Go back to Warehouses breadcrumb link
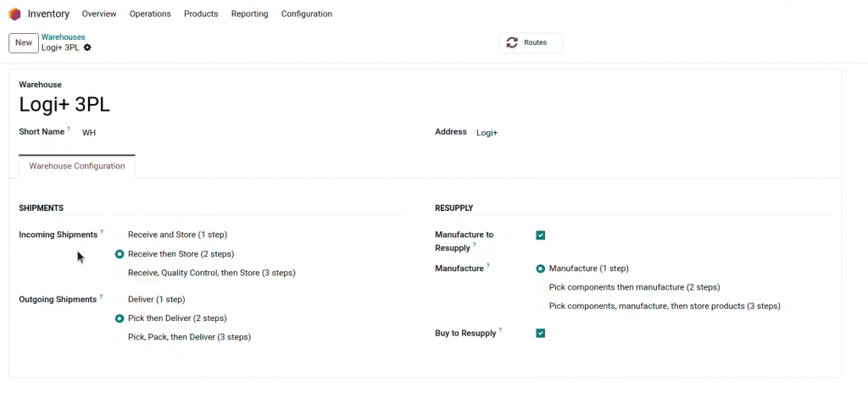This screenshot has height=409, width=868. pos(63,37)
